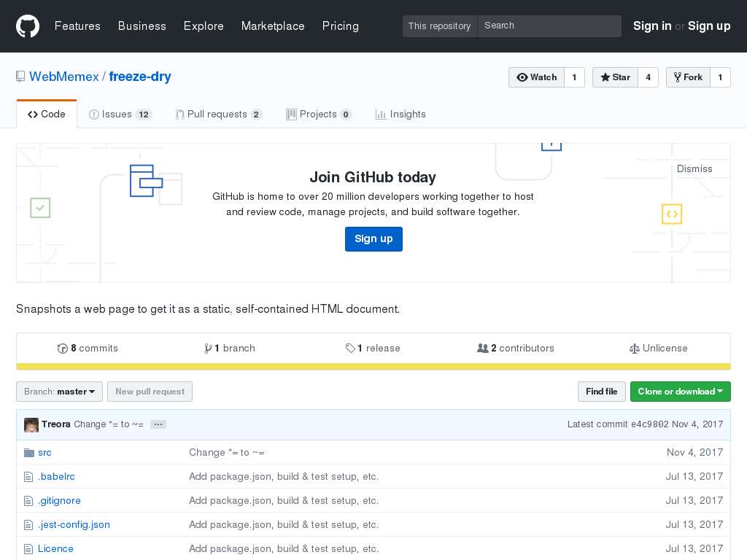Open the .babelrc file

point(56,477)
